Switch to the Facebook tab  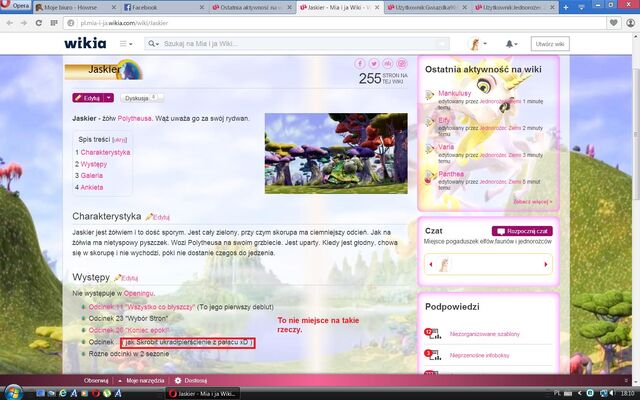click(x=163, y=7)
